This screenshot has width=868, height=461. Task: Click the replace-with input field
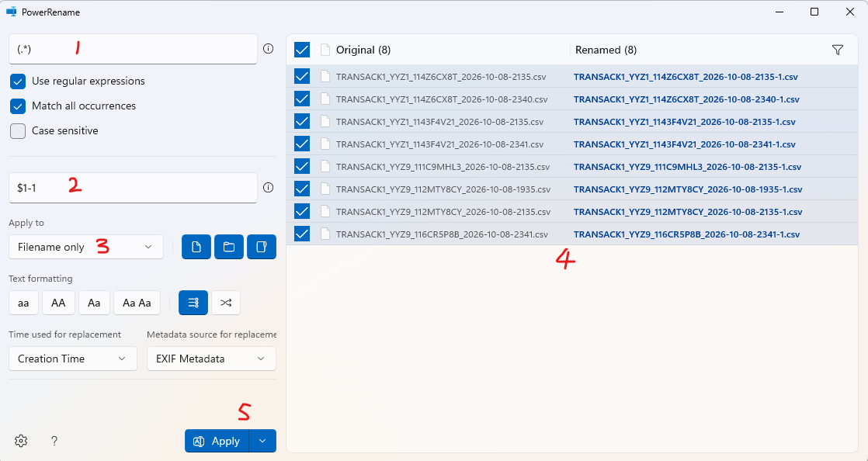[133, 188]
